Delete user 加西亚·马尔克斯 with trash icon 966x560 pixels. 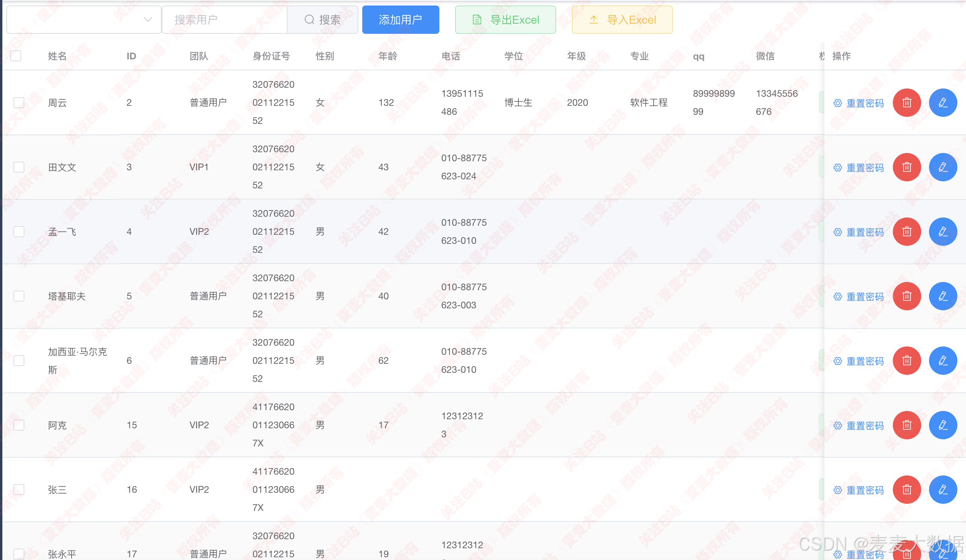pyautogui.click(x=907, y=361)
